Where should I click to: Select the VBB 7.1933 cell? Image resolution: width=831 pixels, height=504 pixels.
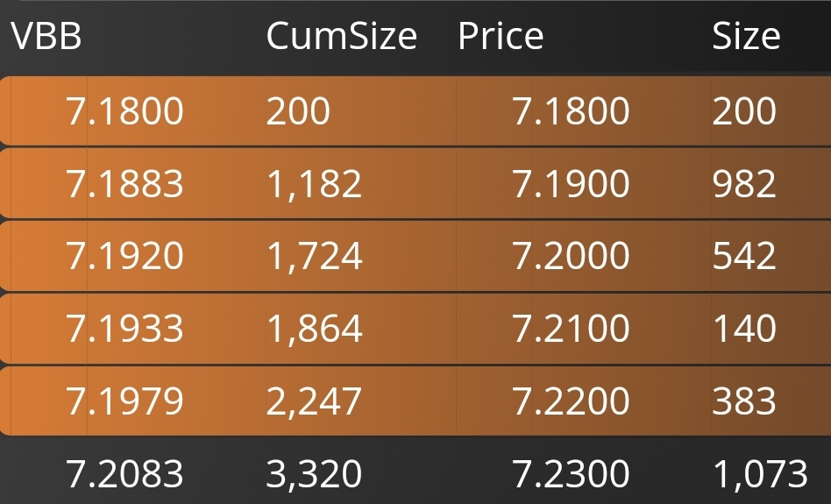click(124, 328)
